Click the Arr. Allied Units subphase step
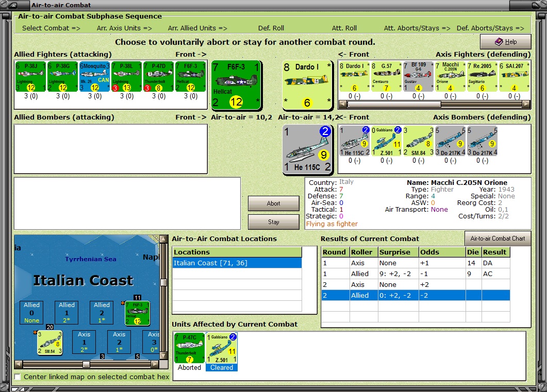Viewport: 547px width, 392px height. click(197, 28)
